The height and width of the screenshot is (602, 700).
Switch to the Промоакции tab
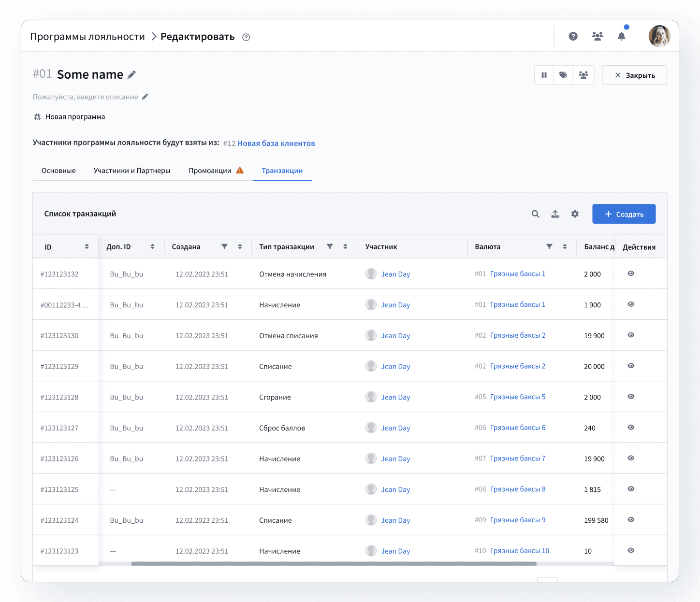[210, 170]
